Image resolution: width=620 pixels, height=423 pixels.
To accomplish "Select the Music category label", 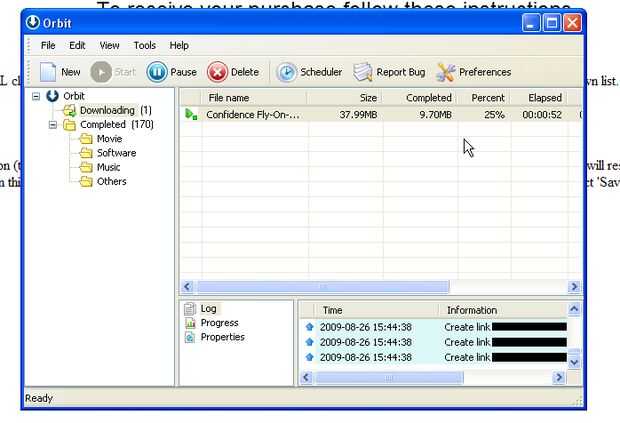I will pos(109,167).
